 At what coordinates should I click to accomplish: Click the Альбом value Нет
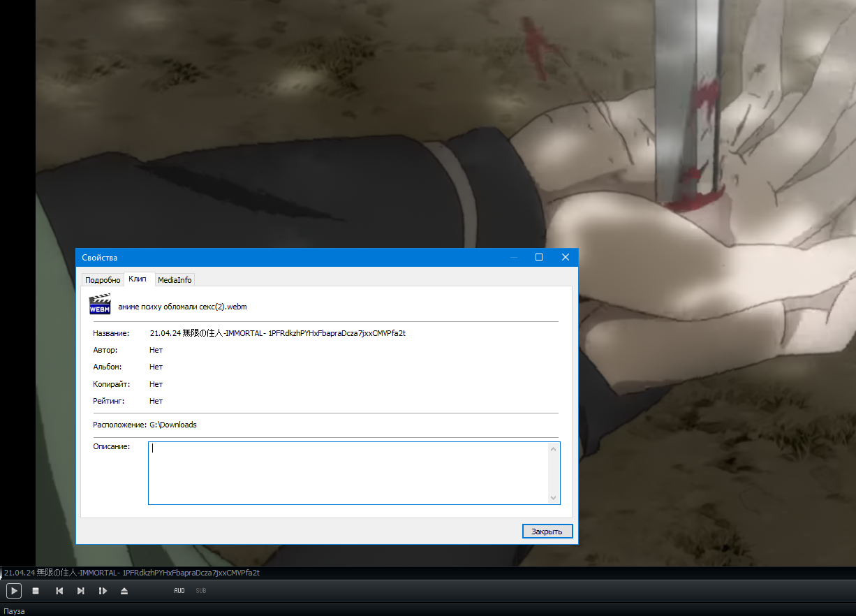(156, 367)
